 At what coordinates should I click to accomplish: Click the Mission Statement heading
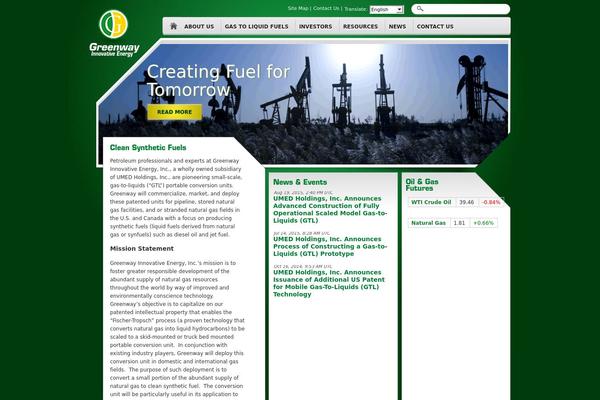point(142,248)
